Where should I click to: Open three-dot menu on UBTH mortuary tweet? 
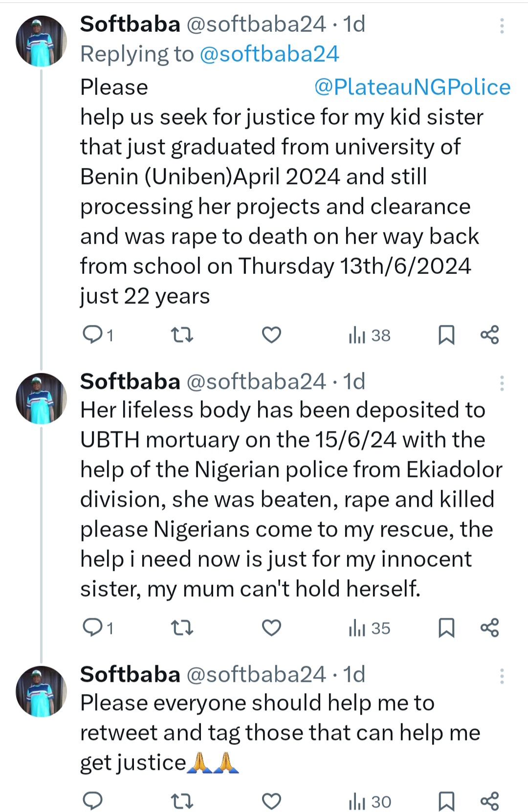pyautogui.click(x=502, y=383)
